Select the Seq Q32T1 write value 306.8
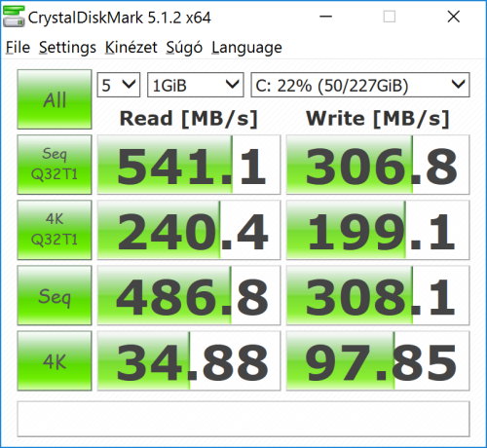The image size is (487, 448). pos(378,165)
